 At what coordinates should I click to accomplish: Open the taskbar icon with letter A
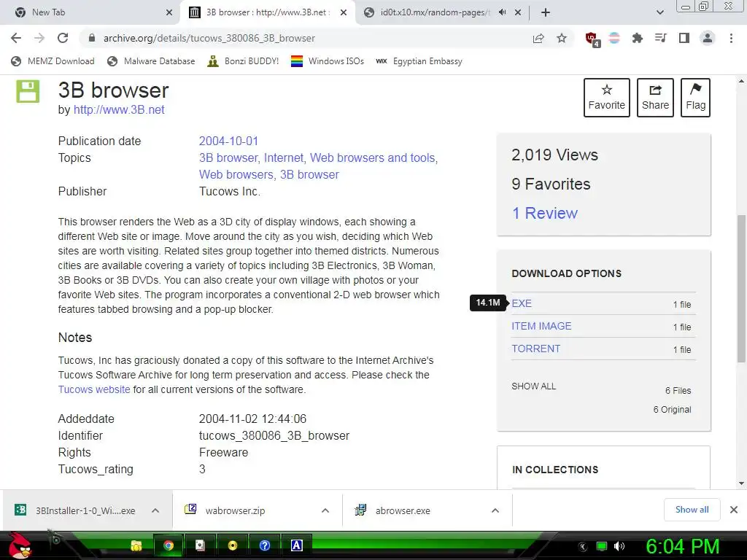point(296,545)
